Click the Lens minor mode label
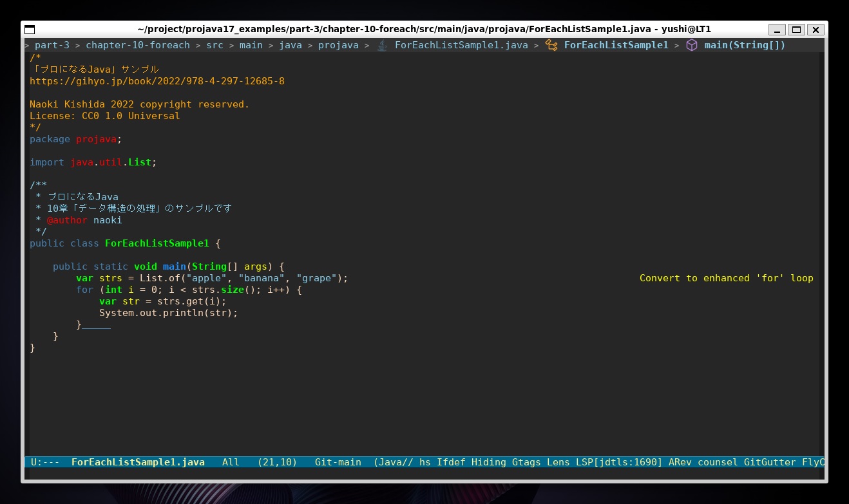Viewport: 849px width, 504px height. pyautogui.click(x=558, y=462)
